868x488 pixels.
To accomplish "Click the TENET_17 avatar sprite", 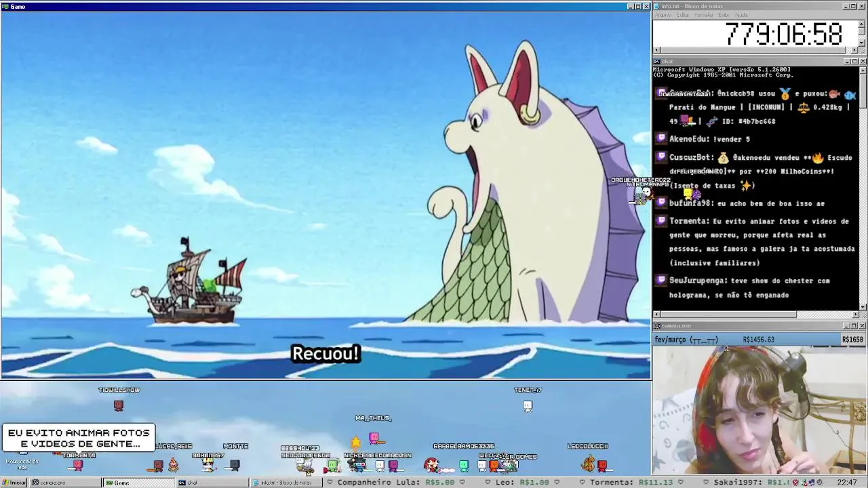I will [x=528, y=405].
